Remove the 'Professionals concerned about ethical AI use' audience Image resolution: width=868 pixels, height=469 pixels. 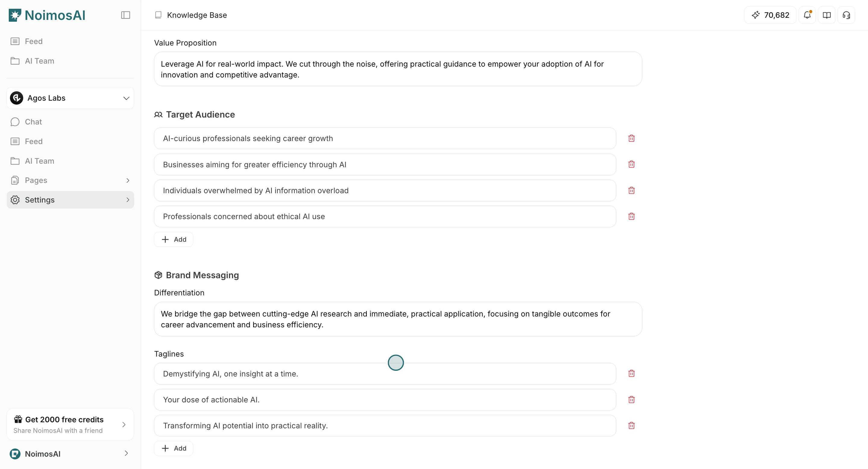pyautogui.click(x=631, y=216)
